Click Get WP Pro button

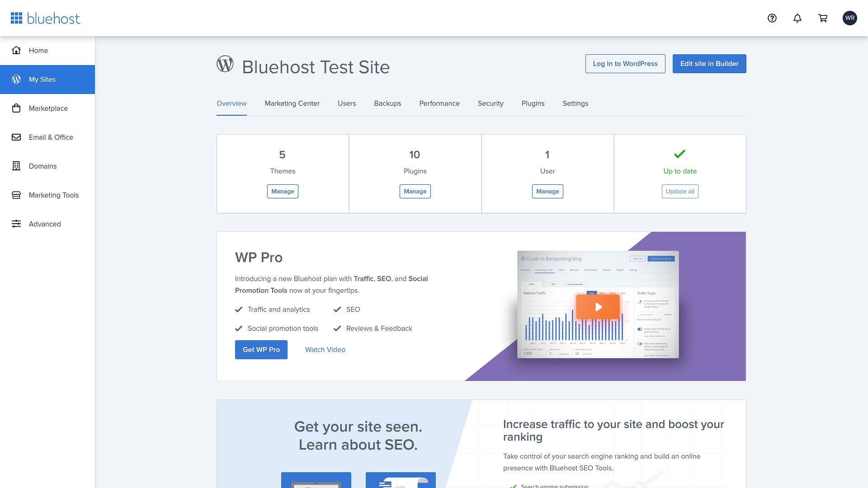coord(260,350)
